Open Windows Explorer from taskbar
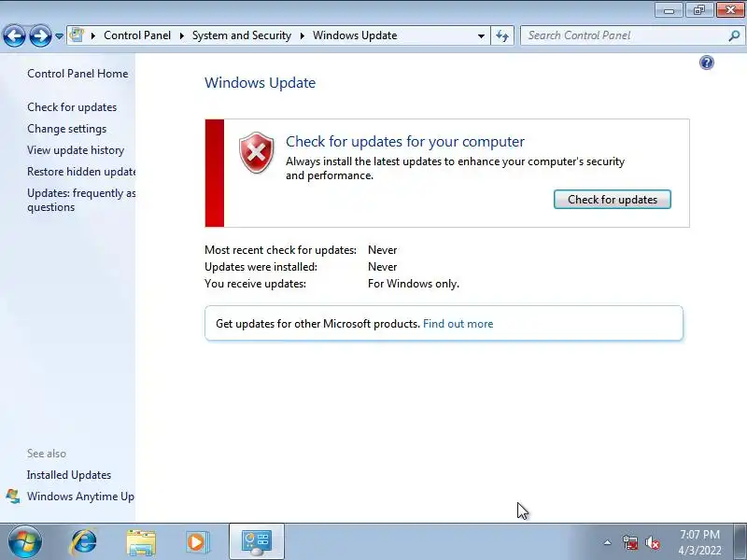747x560 pixels. tap(141, 542)
